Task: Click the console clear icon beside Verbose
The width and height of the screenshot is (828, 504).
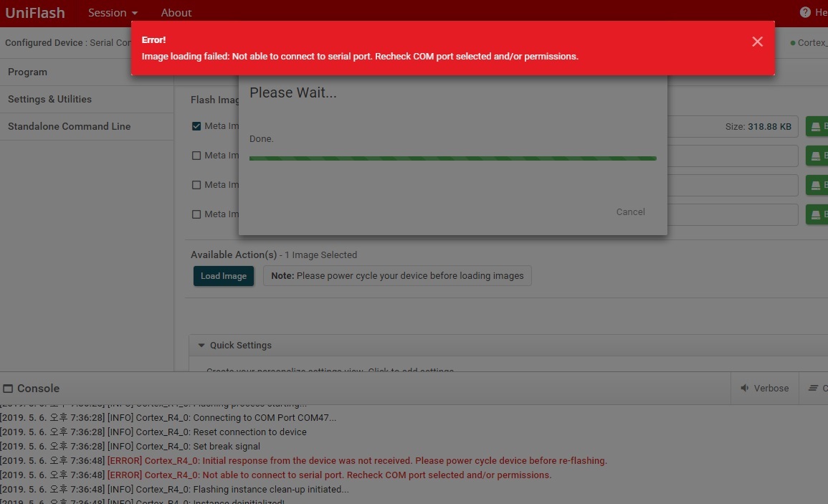Action: pyautogui.click(x=813, y=389)
